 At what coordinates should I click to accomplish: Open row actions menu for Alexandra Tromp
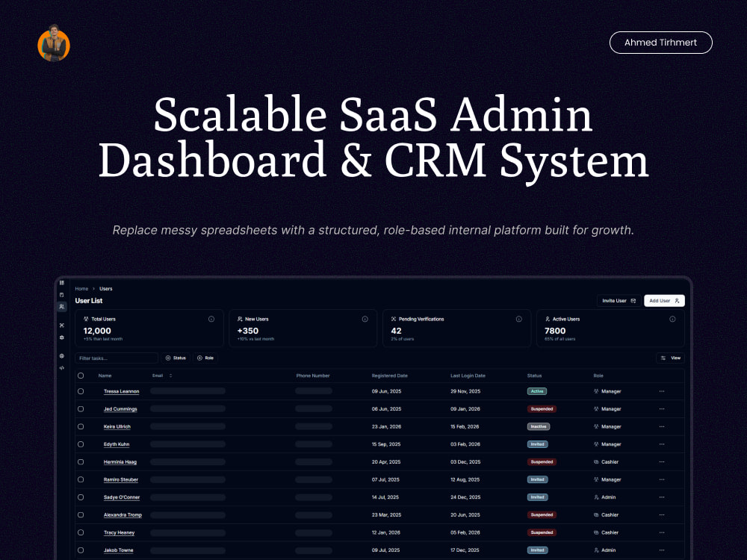click(x=662, y=514)
